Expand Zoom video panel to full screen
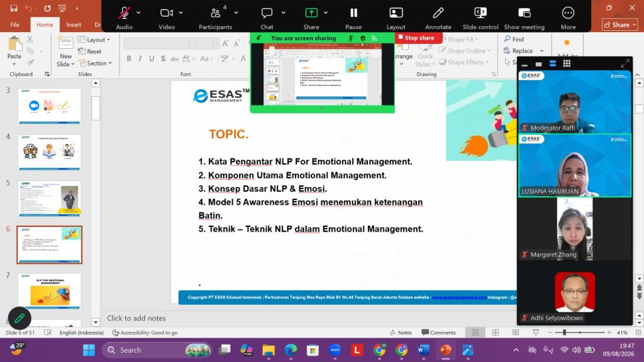644x362 pixels. (625, 63)
